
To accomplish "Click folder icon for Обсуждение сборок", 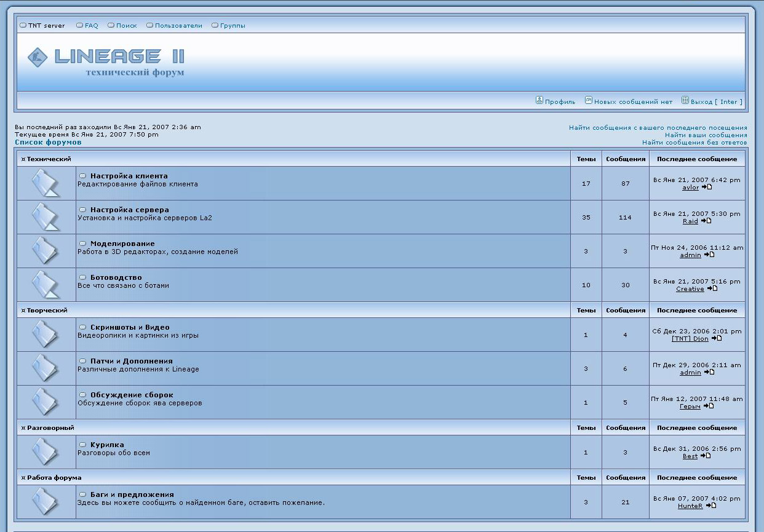I will tap(46, 402).
